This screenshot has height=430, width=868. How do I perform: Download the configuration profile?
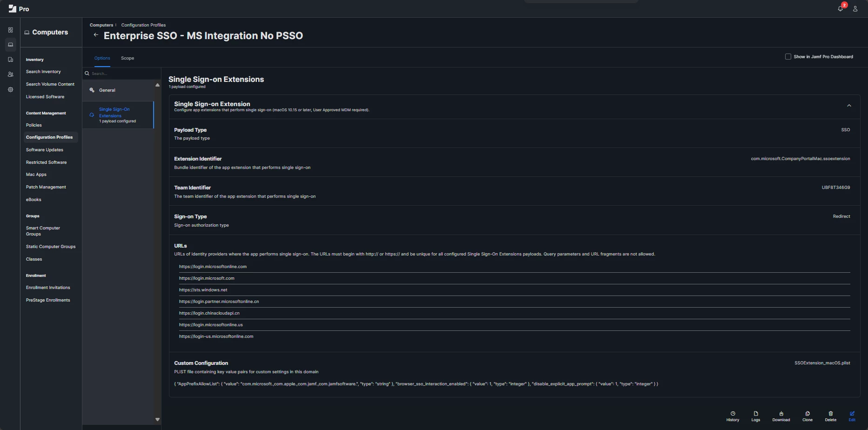click(781, 416)
